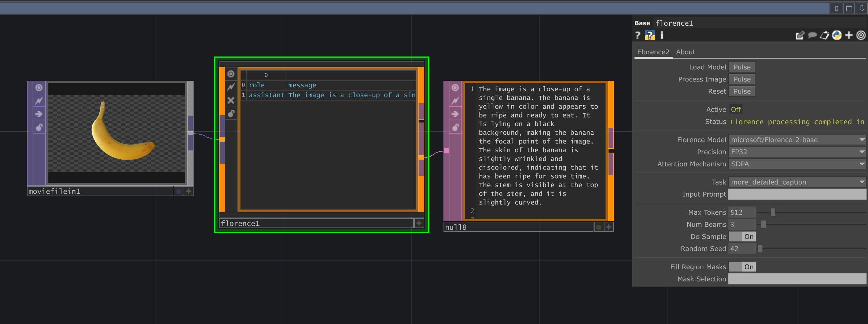Screen dimensions: 868x324
Task: Expand the Precision FP32 dropdown
Action: click(x=797, y=152)
